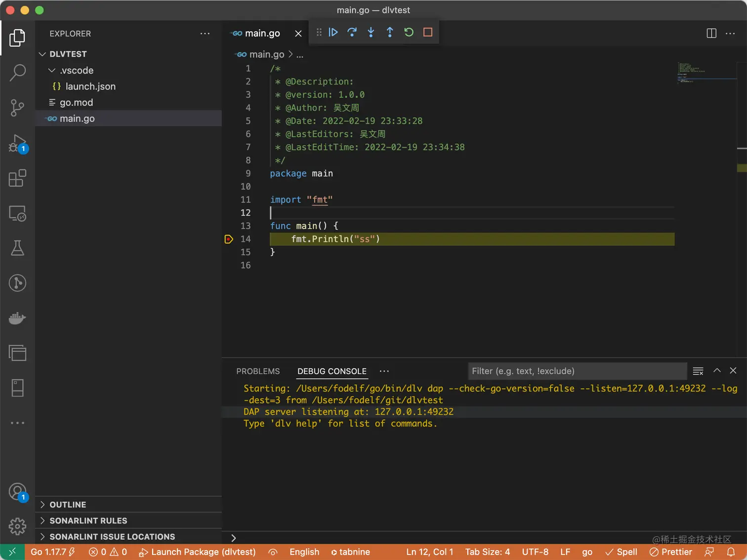Viewport: 747px width, 560px height.
Task: Open the Testing flask view
Action: (17, 248)
